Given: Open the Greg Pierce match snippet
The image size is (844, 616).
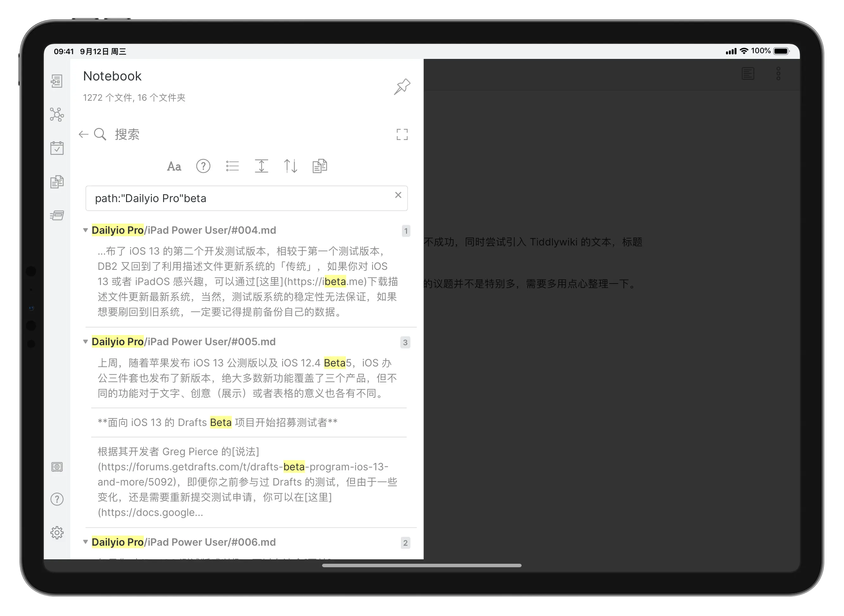Looking at the screenshot, I should pyautogui.click(x=248, y=482).
